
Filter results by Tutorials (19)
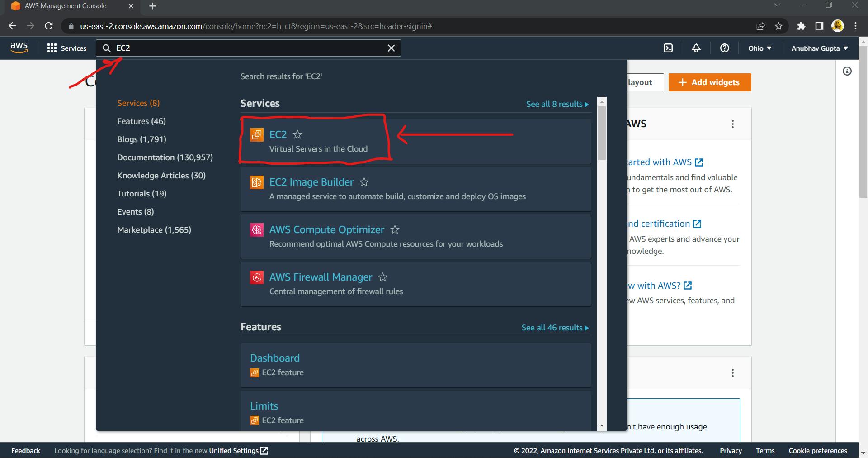(x=142, y=194)
